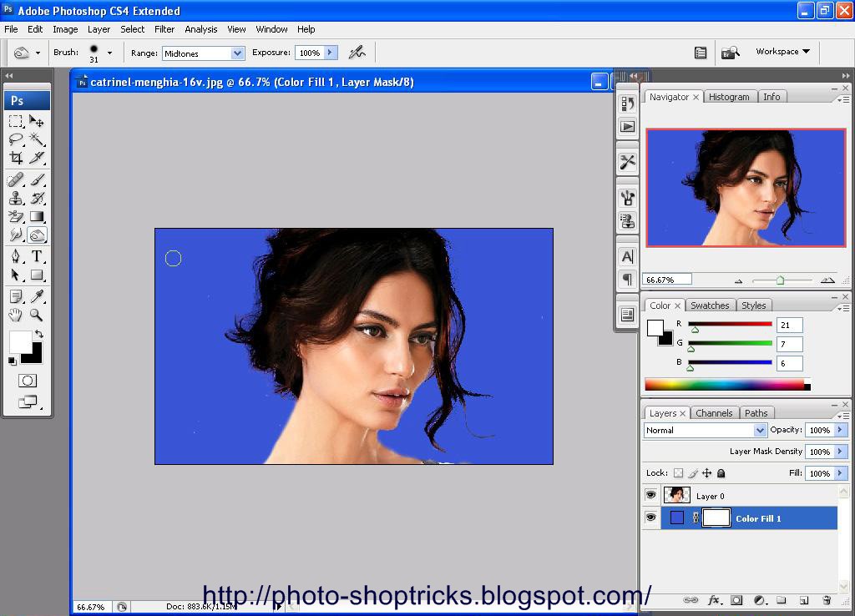Switch to the Channels tab
The image size is (855, 616).
714,413
